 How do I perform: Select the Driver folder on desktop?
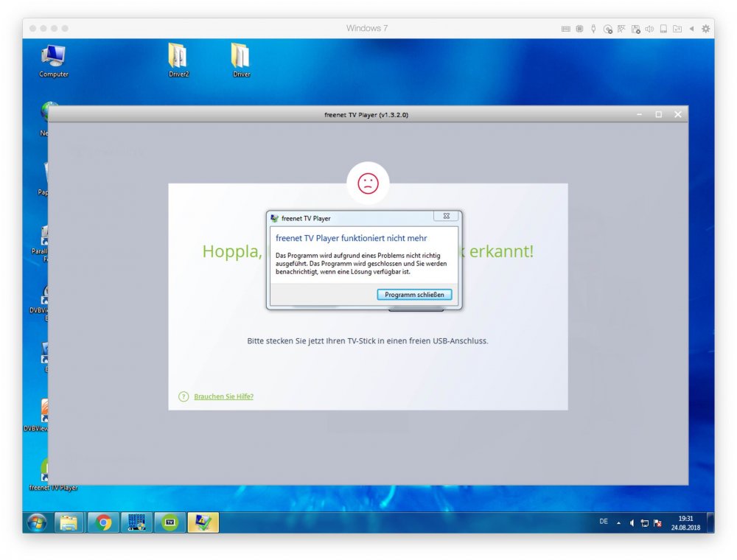tap(241, 60)
